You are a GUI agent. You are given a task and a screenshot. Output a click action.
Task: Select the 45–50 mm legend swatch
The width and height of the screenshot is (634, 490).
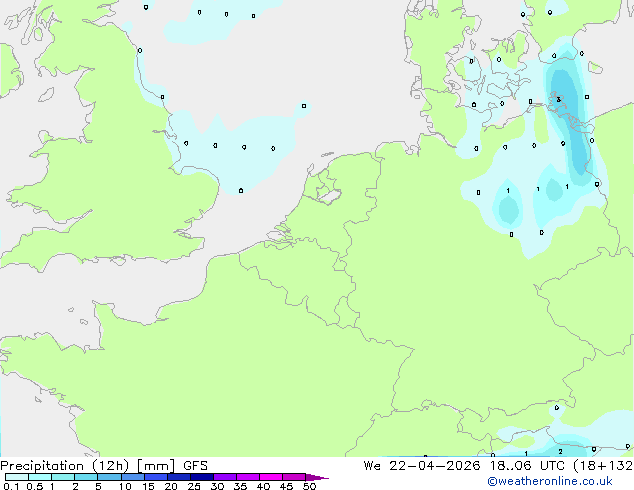pyautogui.click(x=294, y=477)
